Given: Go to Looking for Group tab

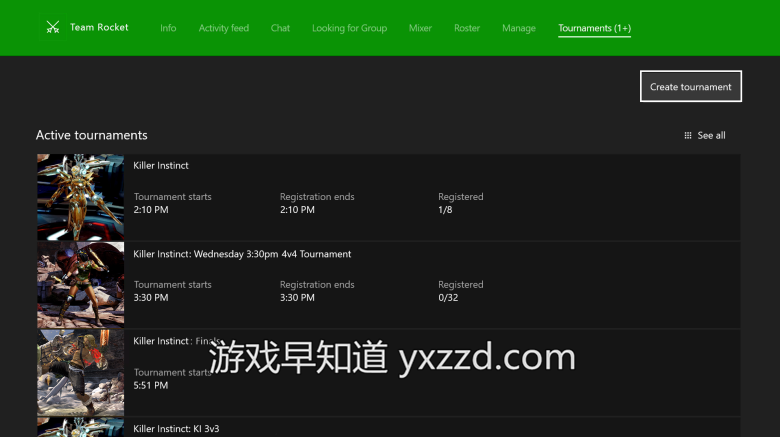Looking at the screenshot, I should pyautogui.click(x=349, y=28).
